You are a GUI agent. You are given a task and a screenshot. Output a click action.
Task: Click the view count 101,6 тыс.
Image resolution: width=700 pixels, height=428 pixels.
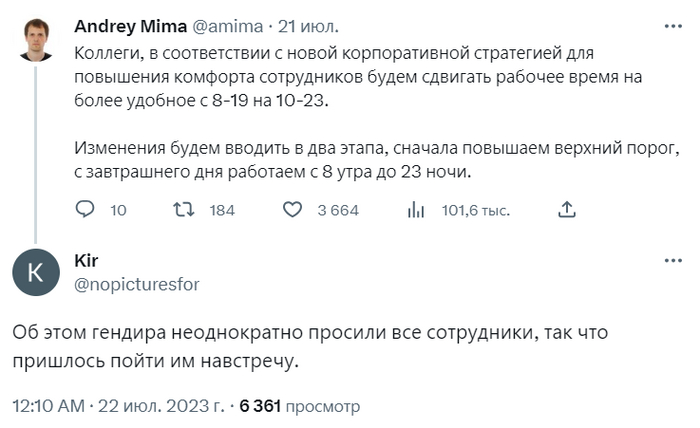click(x=476, y=210)
